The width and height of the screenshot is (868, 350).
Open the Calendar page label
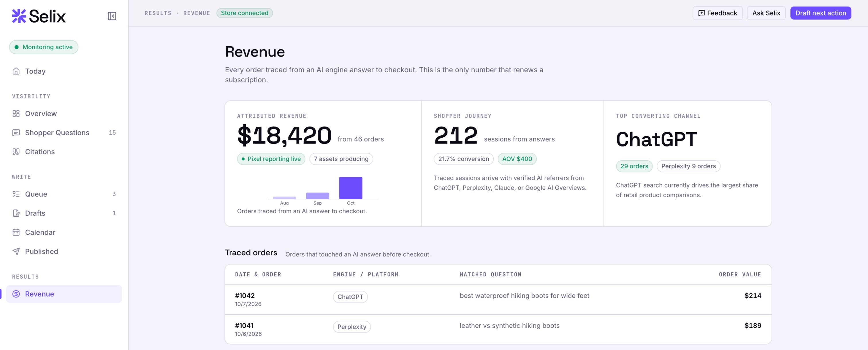[40, 232]
